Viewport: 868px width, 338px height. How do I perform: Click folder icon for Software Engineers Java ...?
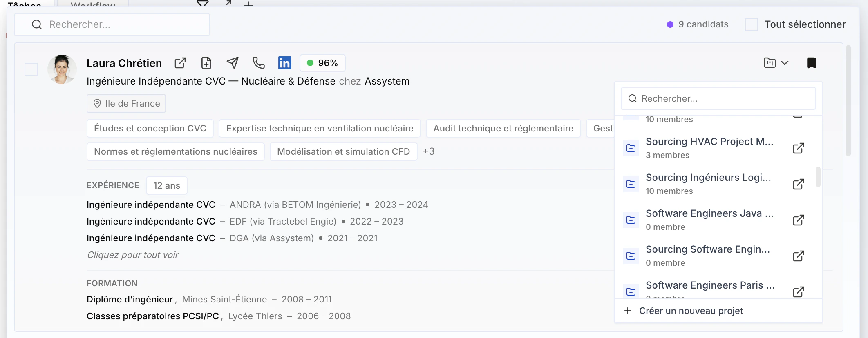click(x=631, y=220)
